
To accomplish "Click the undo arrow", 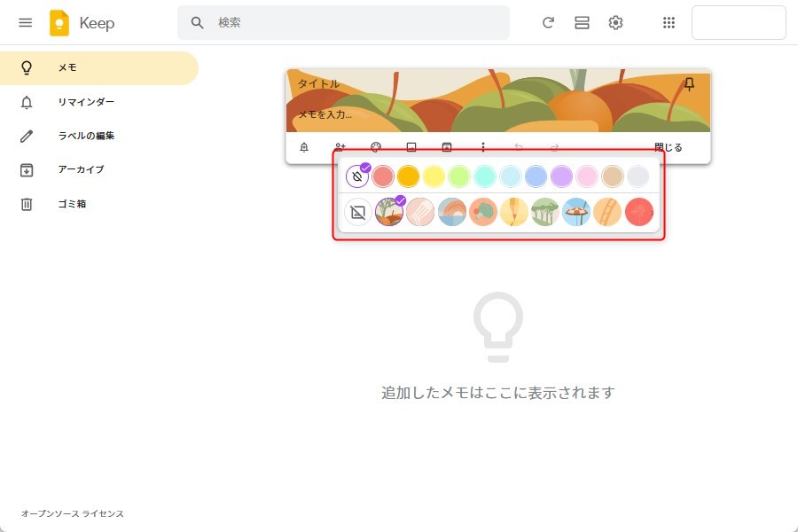I will 519,147.
